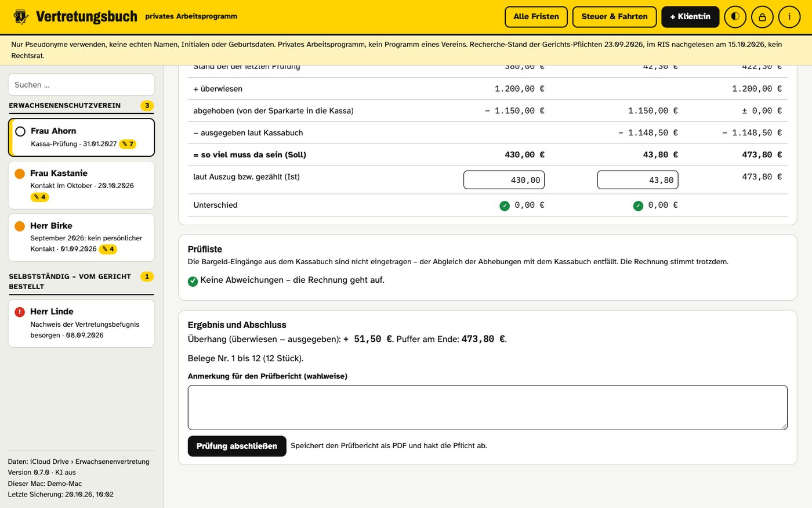Click the Anmerkung für den Prüfbericht text area
This screenshot has width=812, height=508.
point(488,408)
